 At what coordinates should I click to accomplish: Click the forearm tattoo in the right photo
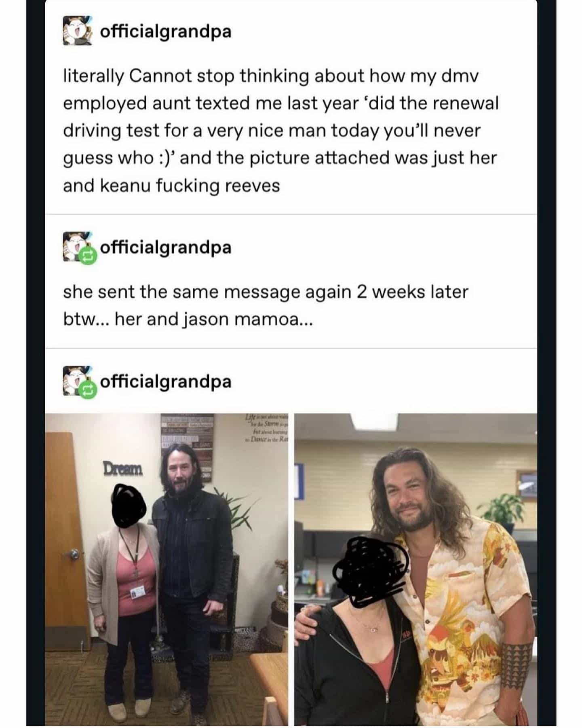[517, 666]
